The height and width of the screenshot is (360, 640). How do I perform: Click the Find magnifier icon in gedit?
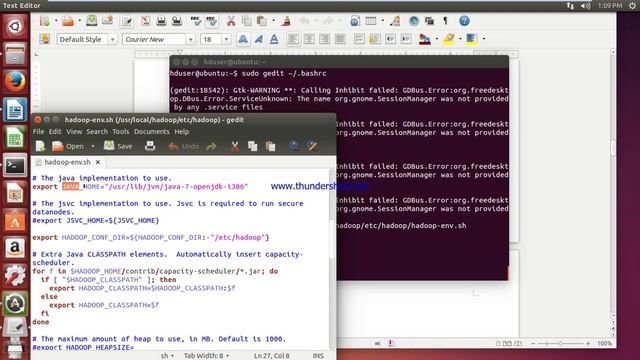pos(293,146)
